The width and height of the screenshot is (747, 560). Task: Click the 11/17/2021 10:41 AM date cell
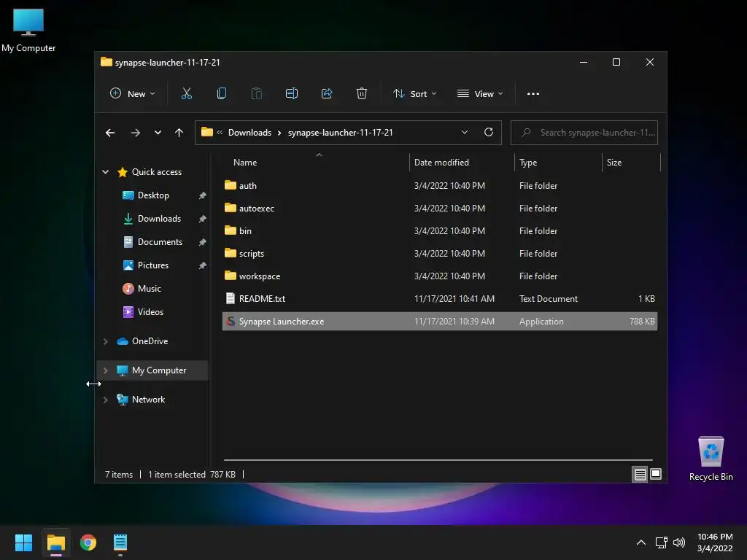pyautogui.click(x=454, y=298)
